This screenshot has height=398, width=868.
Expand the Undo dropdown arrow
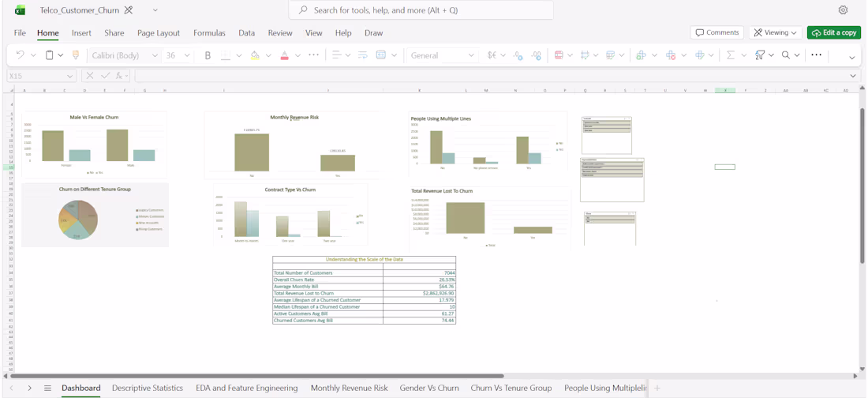pos(33,55)
